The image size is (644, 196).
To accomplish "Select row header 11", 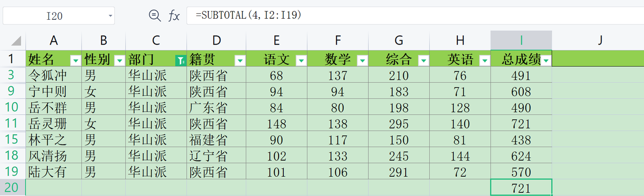I will (12, 124).
